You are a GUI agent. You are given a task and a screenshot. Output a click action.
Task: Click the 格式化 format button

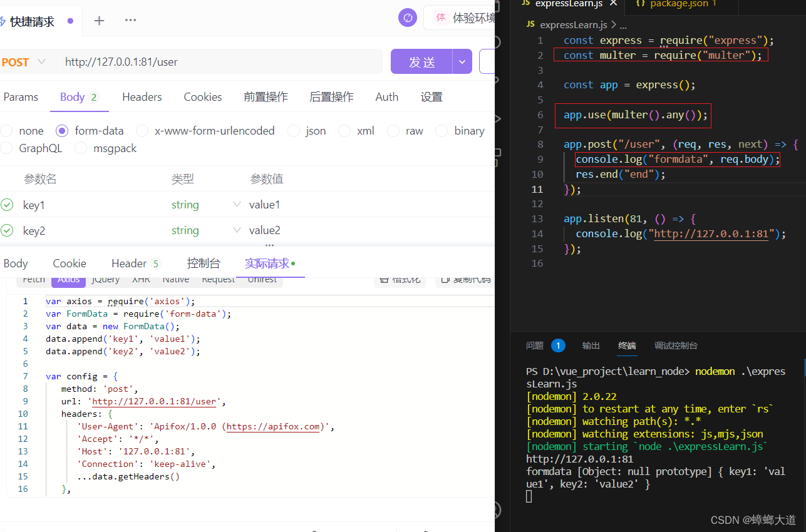coord(400,280)
